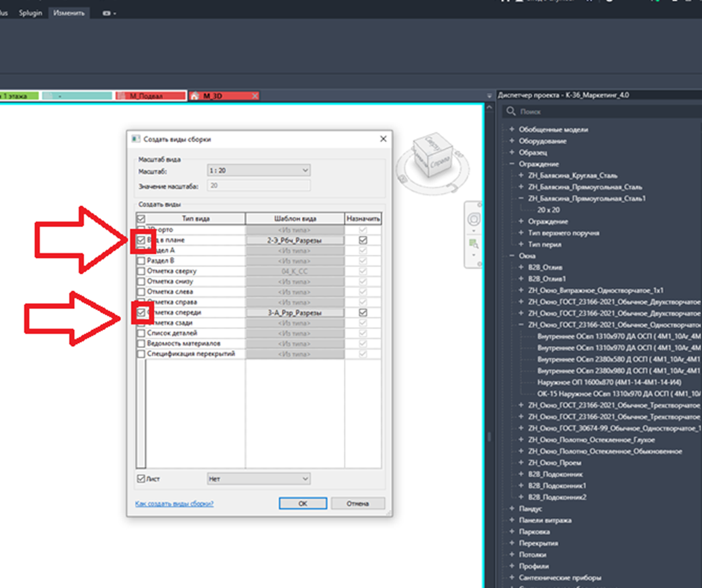
Task: Open the Изменить ribbon tab
Action: pos(69,13)
